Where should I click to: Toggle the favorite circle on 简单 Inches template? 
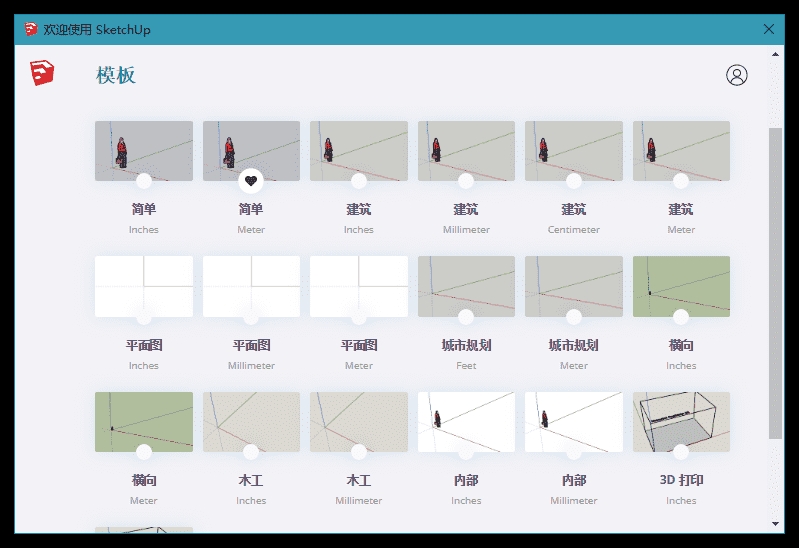pyautogui.click(x=144, y=181)
